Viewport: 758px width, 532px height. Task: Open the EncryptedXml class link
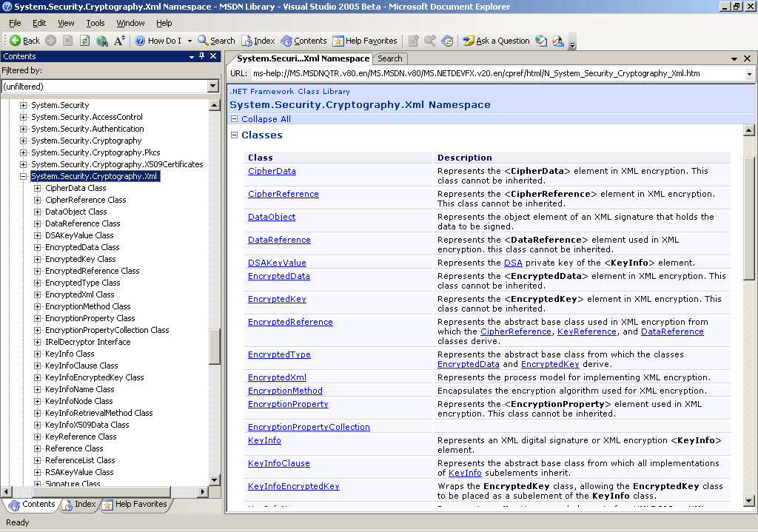pyautogui.click(x=277, y=377)
